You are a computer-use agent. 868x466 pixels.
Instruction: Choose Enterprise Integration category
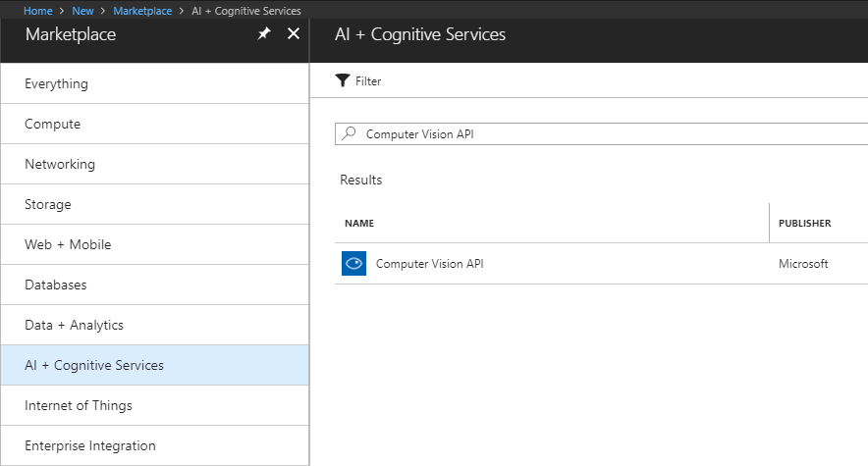(90, 446)
